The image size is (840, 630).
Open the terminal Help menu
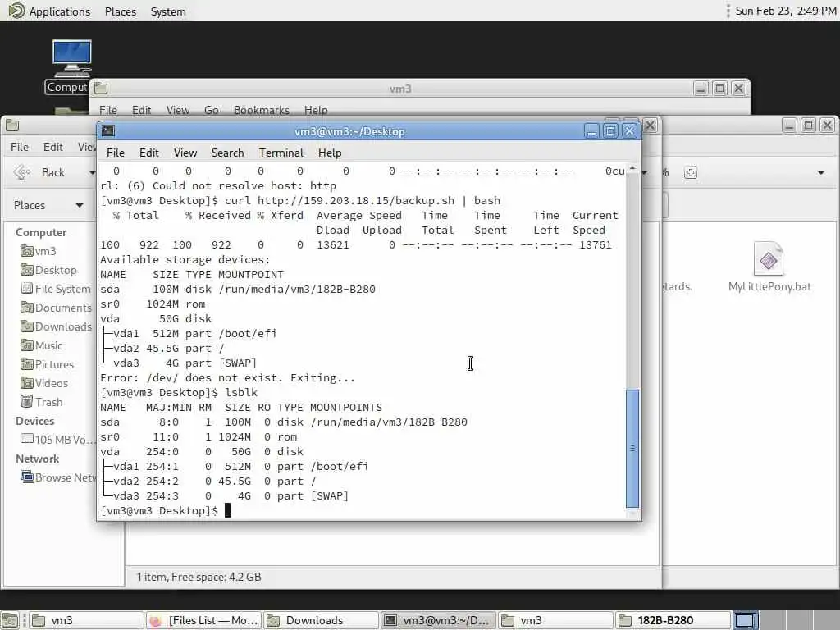point(330,153)
